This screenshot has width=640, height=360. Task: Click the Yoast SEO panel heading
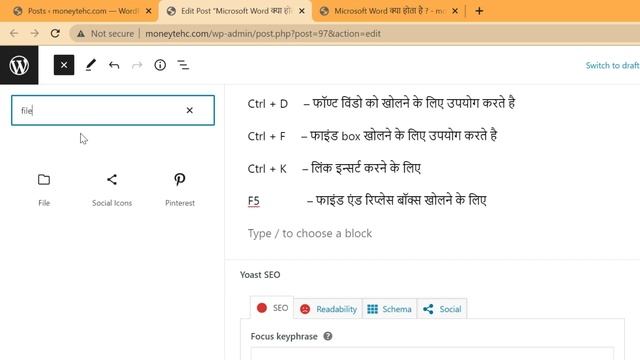(x=260, y=275)
